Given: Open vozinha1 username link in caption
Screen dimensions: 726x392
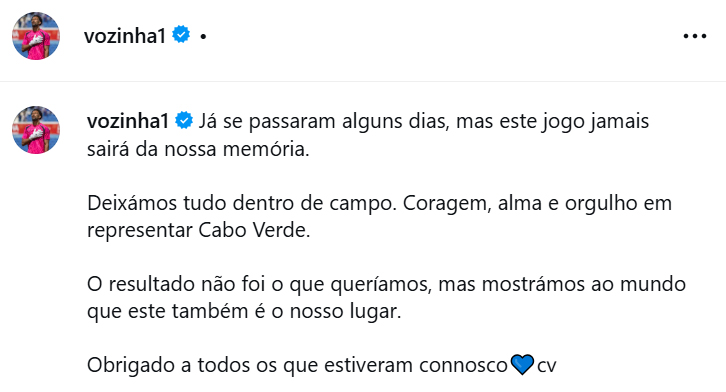Looking at the screenshot, I should 128,121.
